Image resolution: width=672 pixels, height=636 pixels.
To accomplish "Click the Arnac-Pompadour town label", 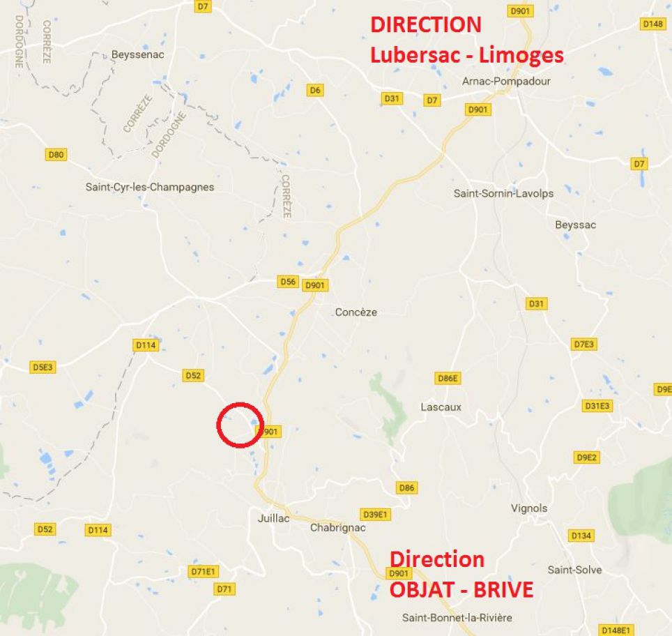I will pos(506,81).
